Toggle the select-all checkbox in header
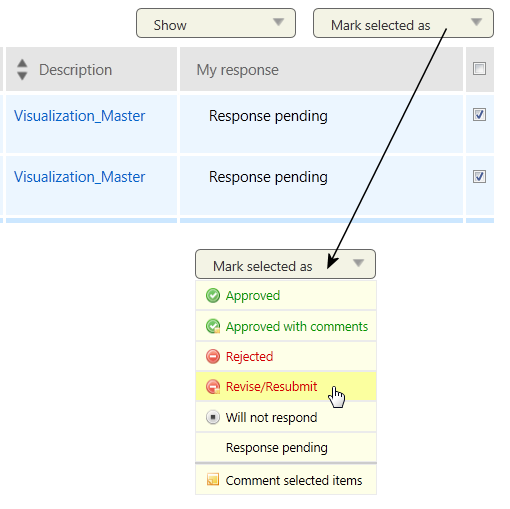Viewport: 510px width, 509px height. (479, 69)
